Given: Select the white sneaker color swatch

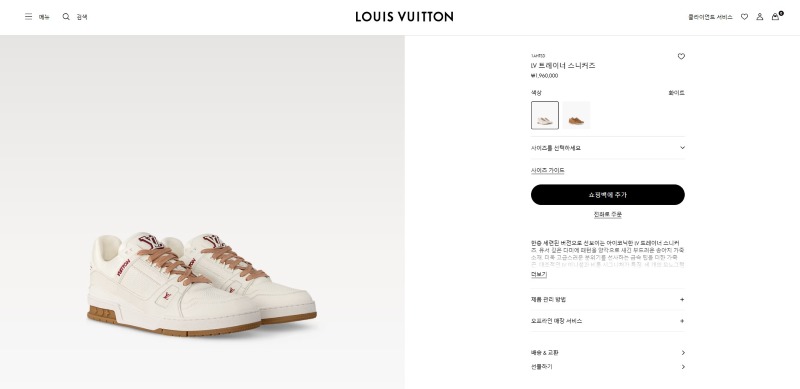Looking at the screenshot, I should [x=545, y=115].
